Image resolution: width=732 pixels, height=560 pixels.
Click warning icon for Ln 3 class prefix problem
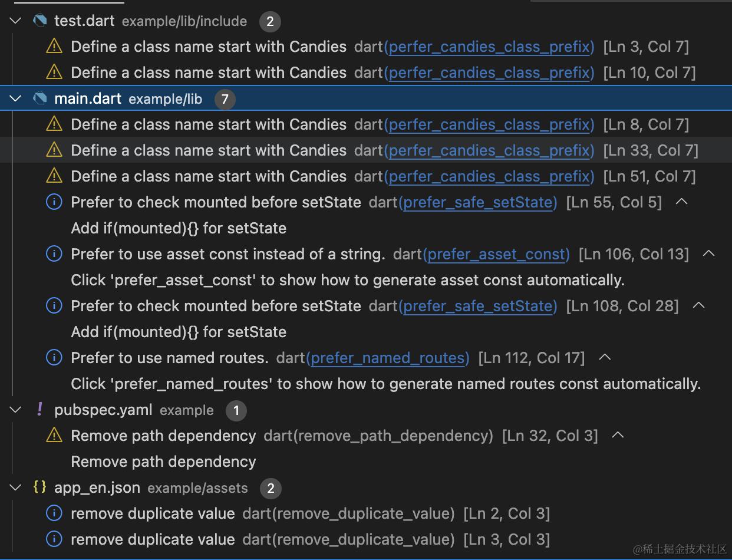pyautogui.click(x=54, y=47)
